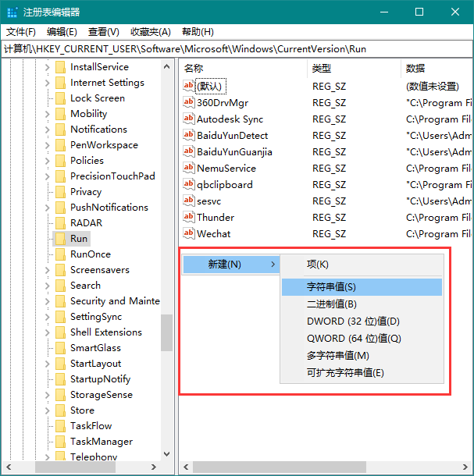Expand the InstallService tree node

click(x=48, y=67)
